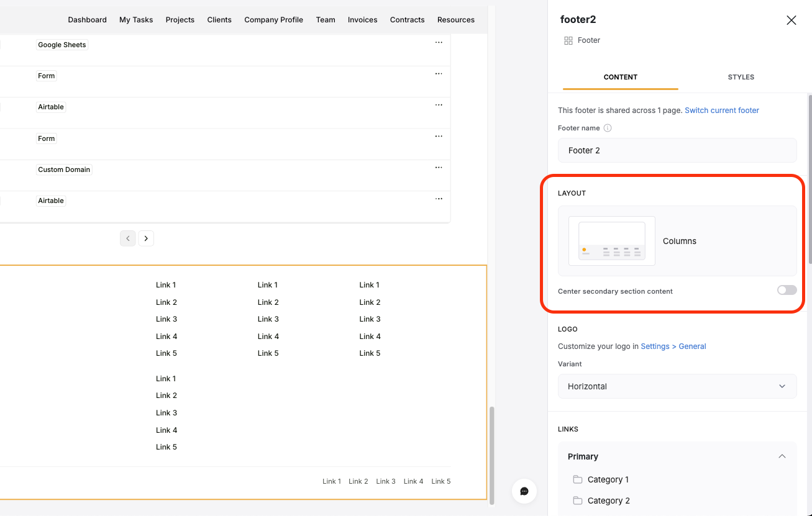
Task: Collapse the Primary links section
Action: [x=782, y=456]
